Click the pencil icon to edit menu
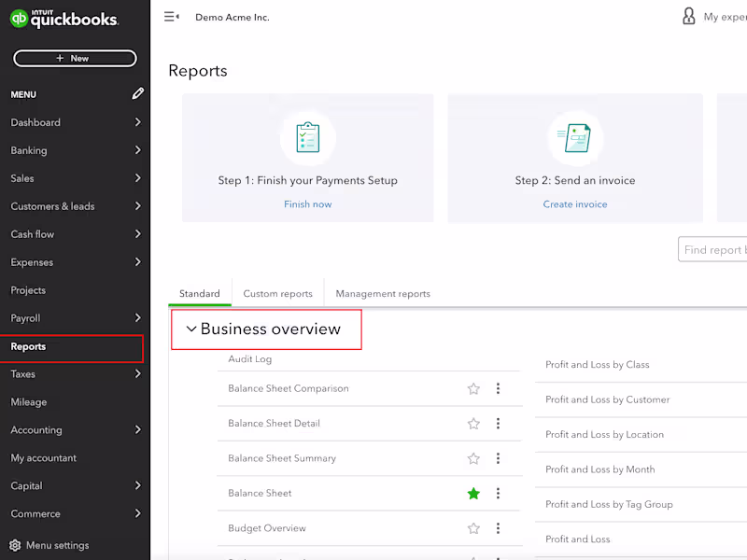 tap(138, 94)
